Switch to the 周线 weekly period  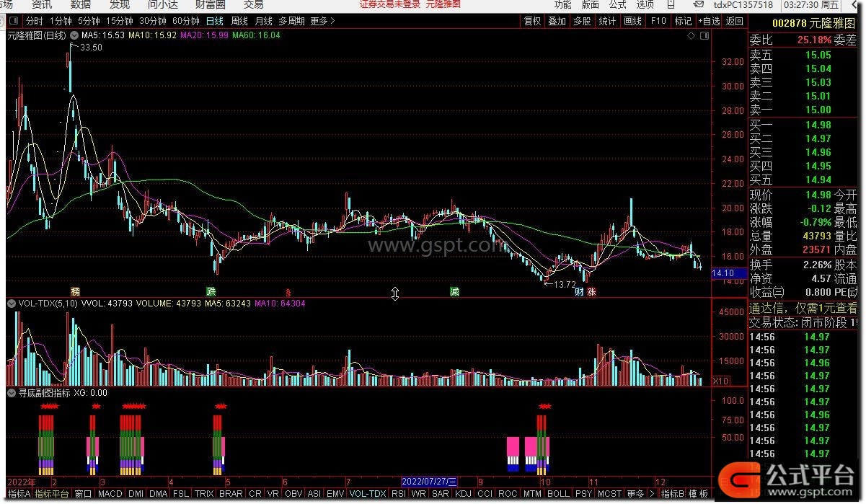coord(239,21)
